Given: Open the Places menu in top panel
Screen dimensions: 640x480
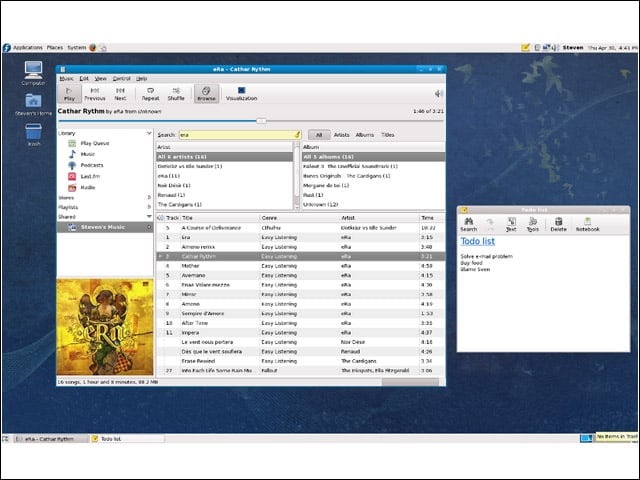Looking at the screenshot, I should coord(55,48).
